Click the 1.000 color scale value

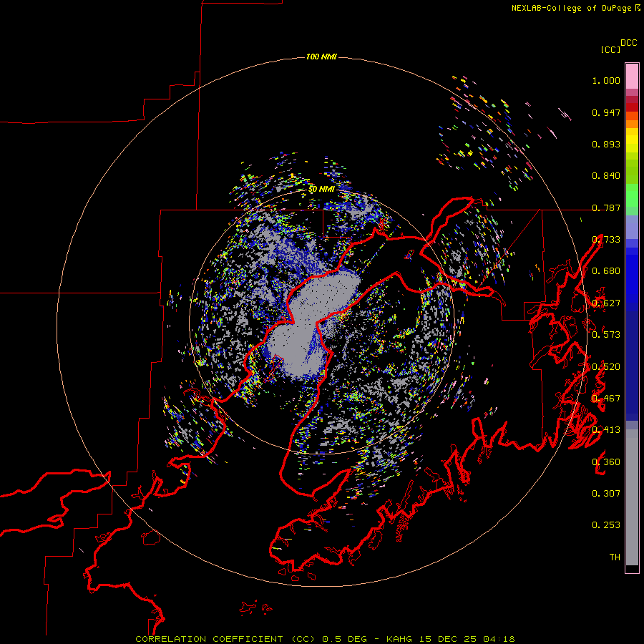pos(606,80)
